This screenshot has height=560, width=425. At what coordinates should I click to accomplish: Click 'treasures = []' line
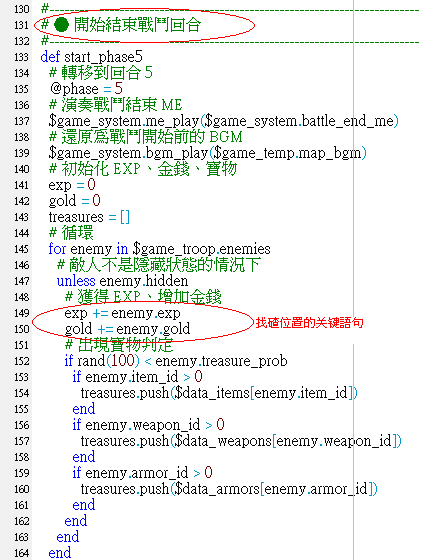coord(89,217)
